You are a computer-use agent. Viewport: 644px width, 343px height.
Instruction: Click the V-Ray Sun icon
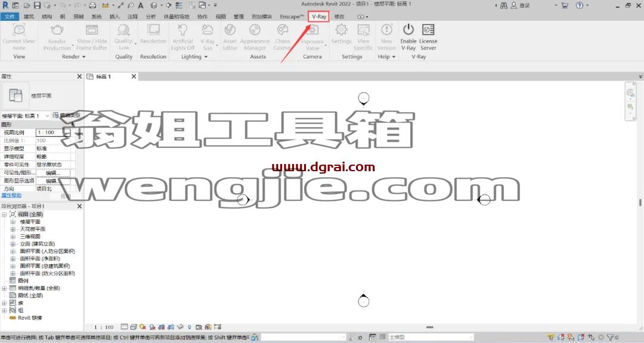(x=208, y=30)
